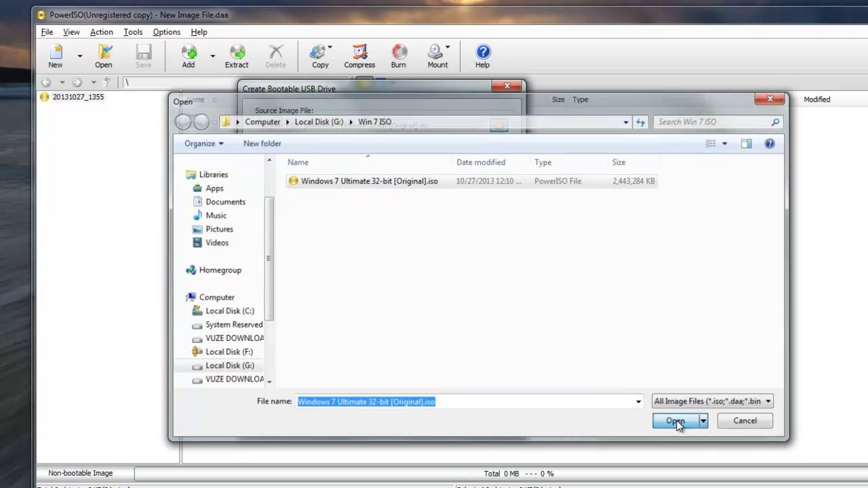
Task: Open the File menu
Action: click(x=47, y=32)
